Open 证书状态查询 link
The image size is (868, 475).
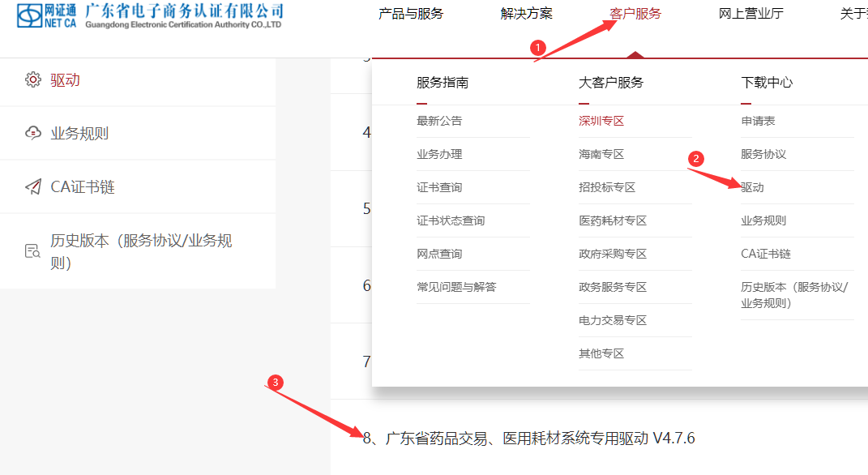pos(451,220)
